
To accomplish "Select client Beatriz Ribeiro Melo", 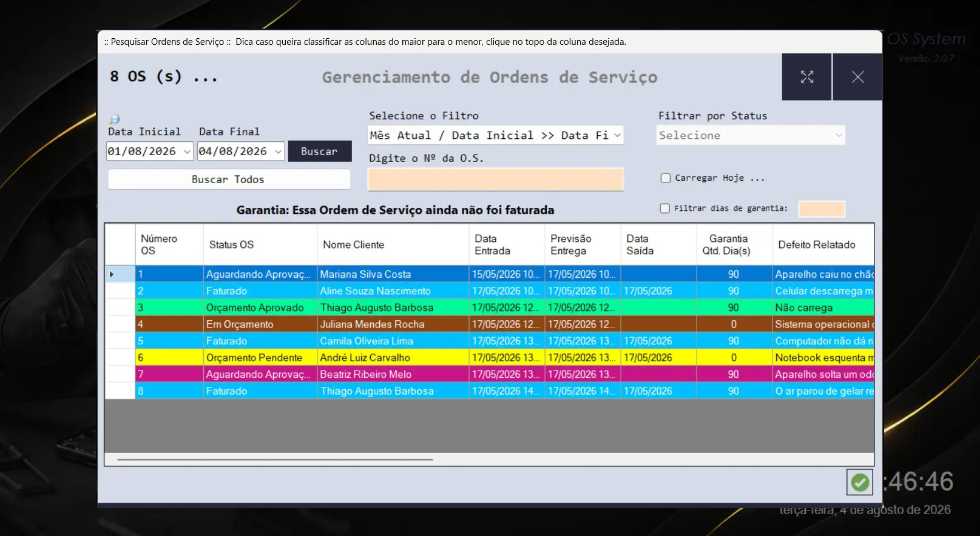I will click(x=393, y=374).
